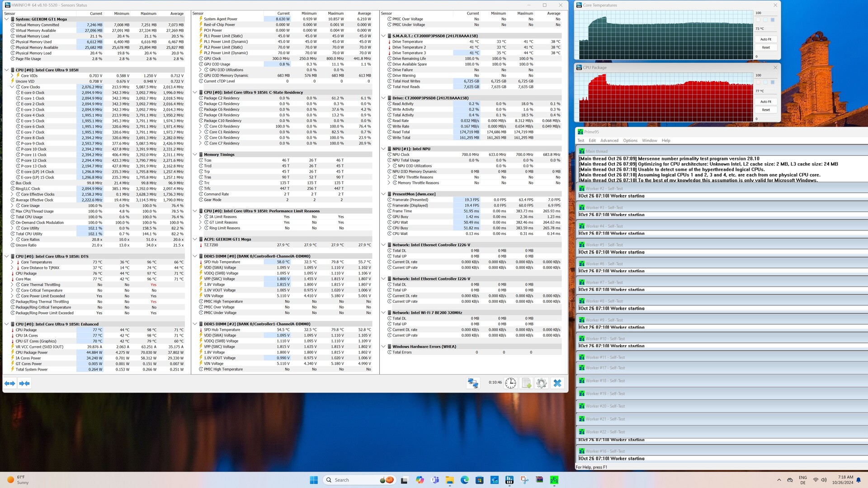Launch Copilot from the taskbar

tap(420, 480)
